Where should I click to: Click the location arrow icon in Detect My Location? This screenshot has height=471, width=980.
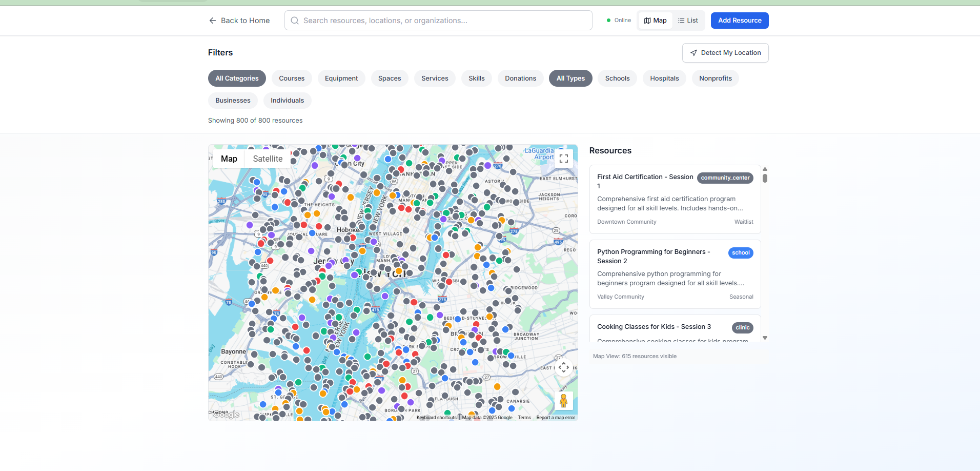(x=693, y=53)
